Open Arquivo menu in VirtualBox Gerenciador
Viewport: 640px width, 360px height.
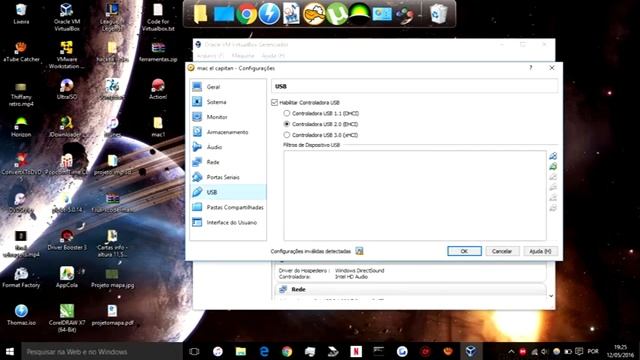tap(210, 56)
